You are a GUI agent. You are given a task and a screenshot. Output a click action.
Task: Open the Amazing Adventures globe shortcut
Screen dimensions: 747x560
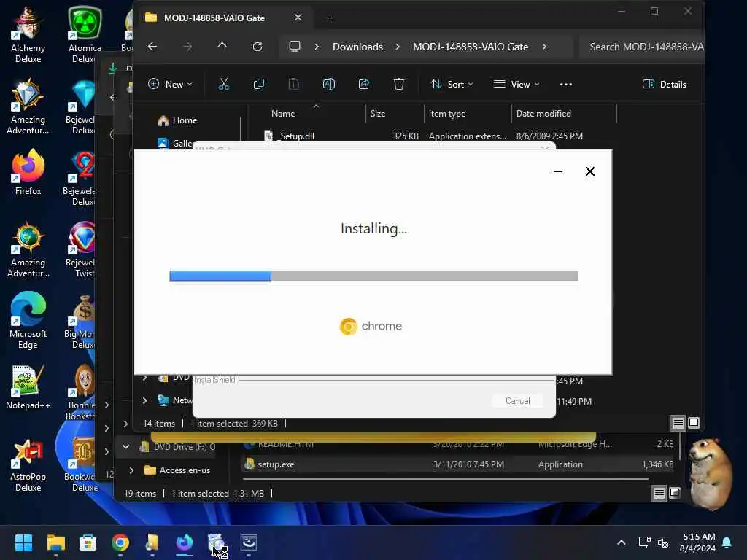(x=28, y=249)
